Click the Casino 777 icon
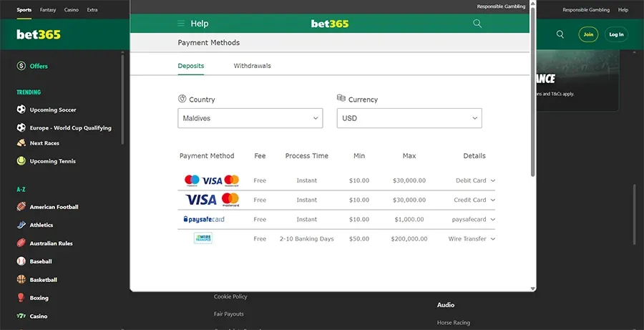Image resolution: width=644 pixels, height=330 pixels. pos(21,316)
